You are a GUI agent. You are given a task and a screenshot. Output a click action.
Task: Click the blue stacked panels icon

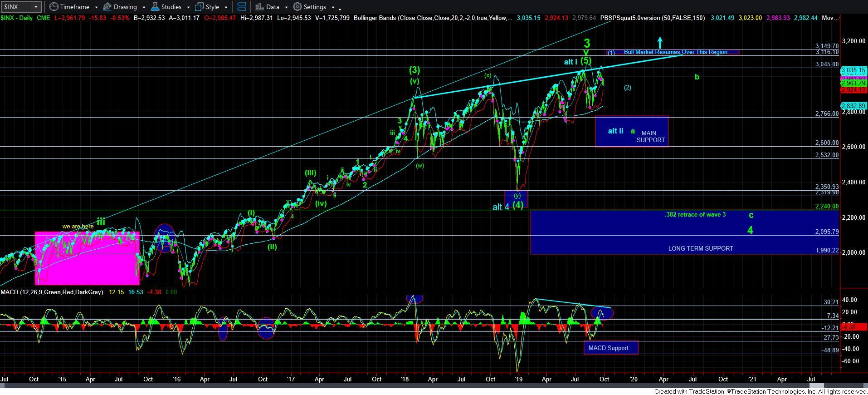pos(242,7)
